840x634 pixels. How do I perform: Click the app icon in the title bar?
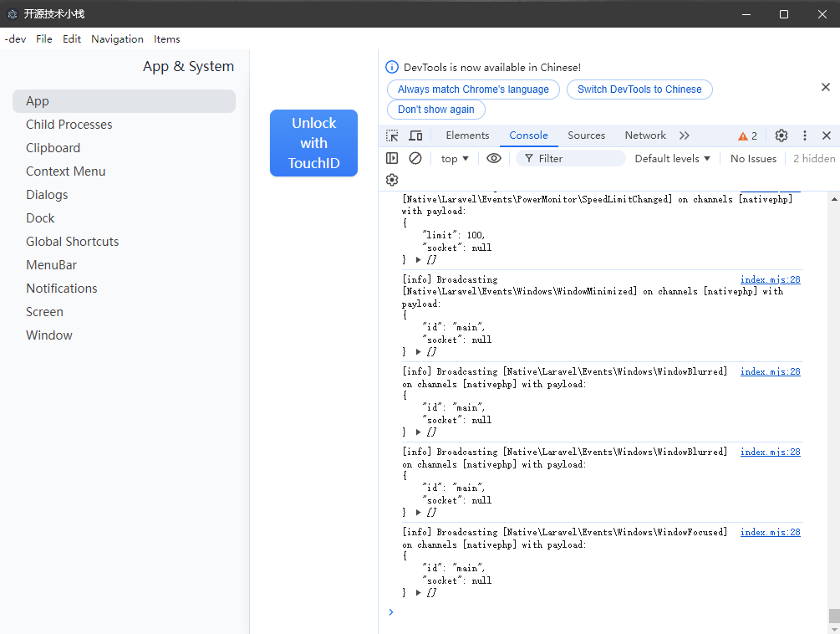click(x=13, y=14)
